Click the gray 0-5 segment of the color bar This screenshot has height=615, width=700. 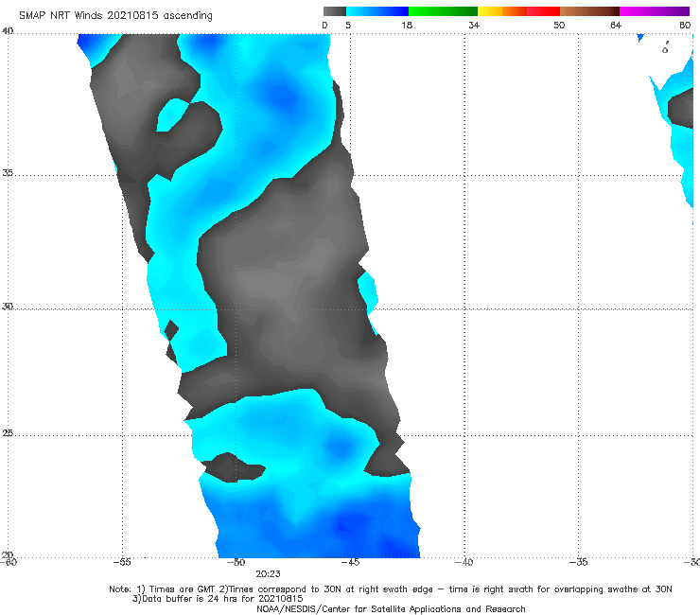tap(335, 11)
